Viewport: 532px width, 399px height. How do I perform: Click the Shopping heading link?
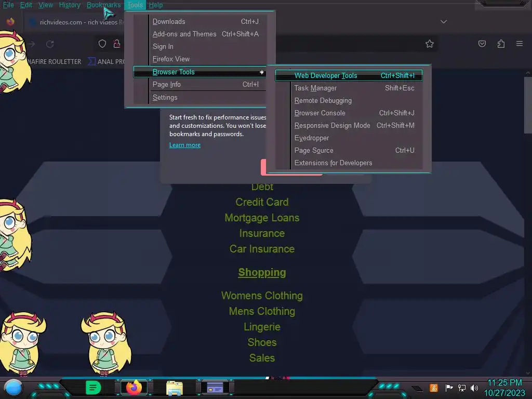(x=262, y=272)
